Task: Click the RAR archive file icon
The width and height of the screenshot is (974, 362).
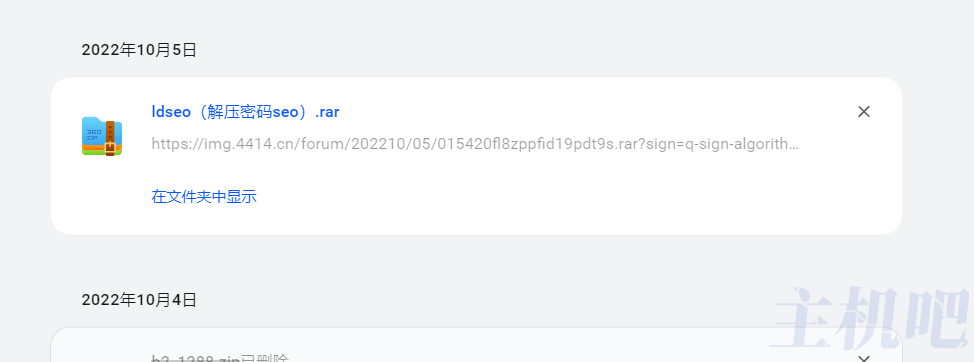Action: [x=102, y=136]
